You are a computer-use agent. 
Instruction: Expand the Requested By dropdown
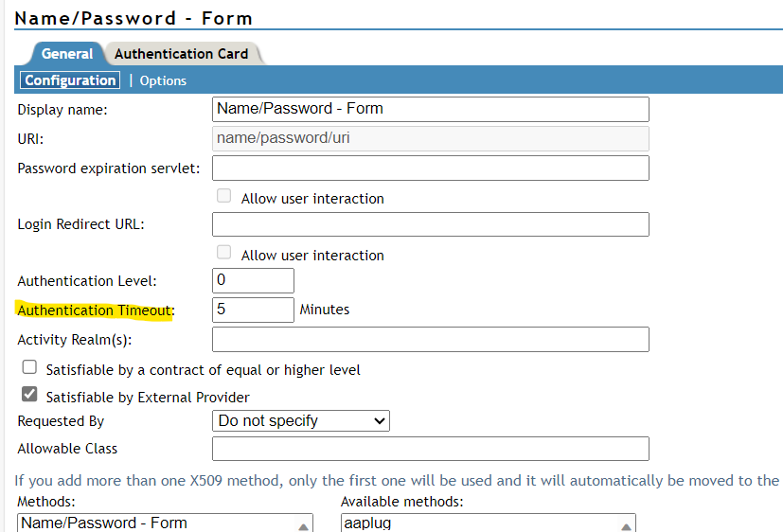pyautogui.click(x=301, y=421)
